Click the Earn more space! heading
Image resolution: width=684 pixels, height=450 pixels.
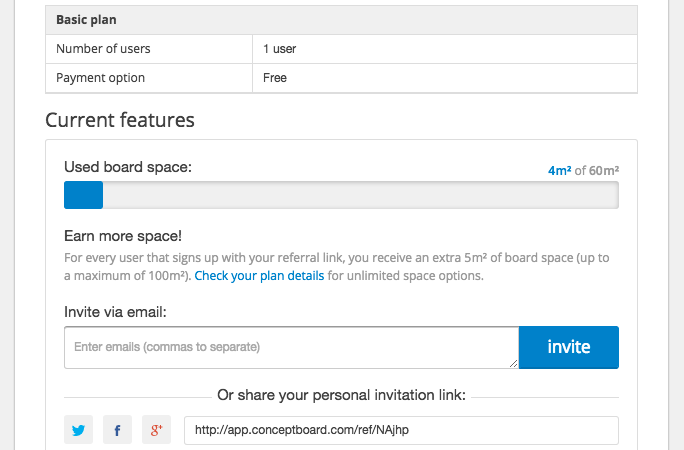[123, 236]
